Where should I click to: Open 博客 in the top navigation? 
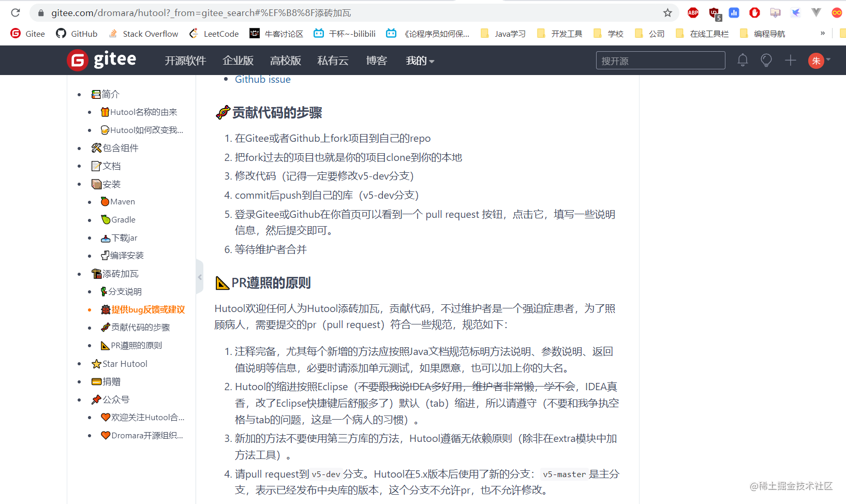click(x=377, y=61)
